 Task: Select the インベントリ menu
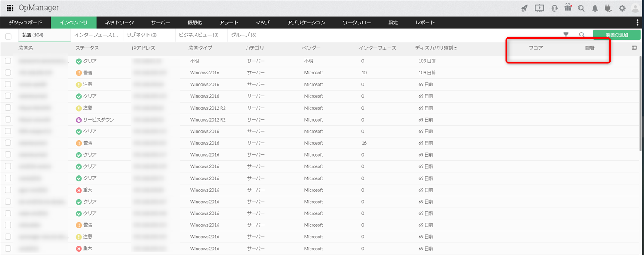click(x=74, y=23)
